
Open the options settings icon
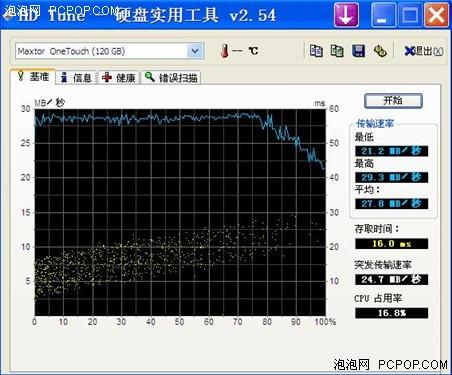380,51
